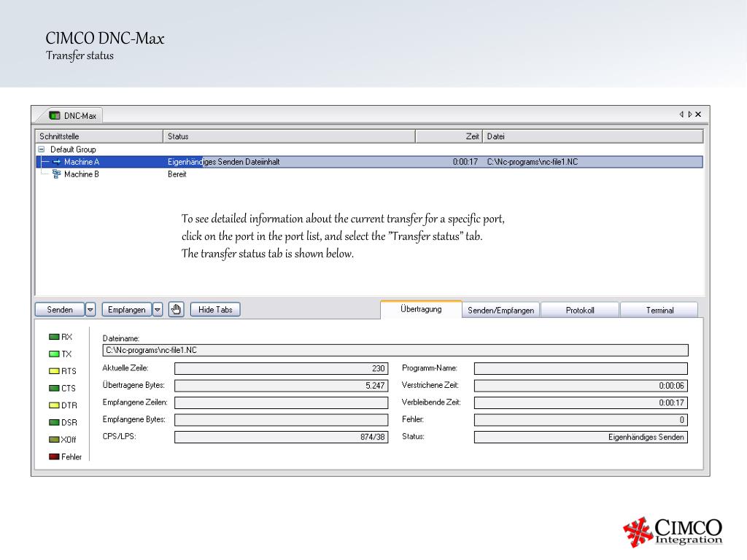Click the DTR indicator light
Image resolution: width=747 pixels, height=560 pixels.
point(54,405)
